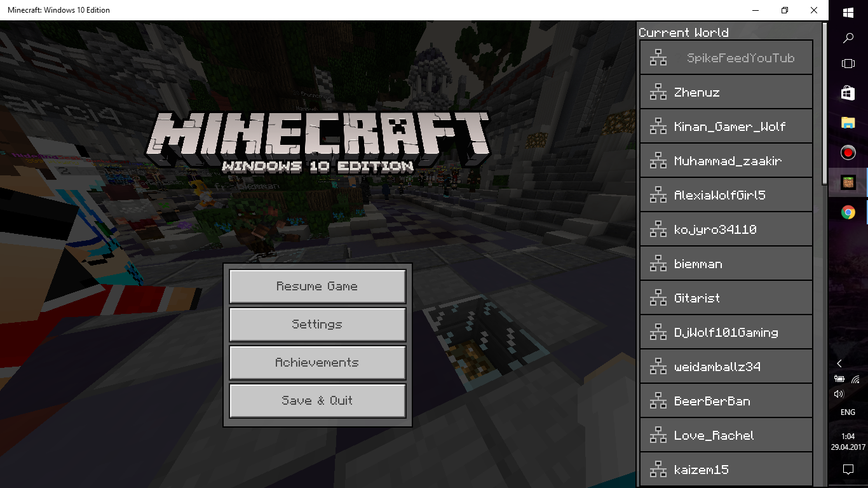Viewport: 868px width, 488px height.
Task: Open the Windows Start menu icon
Action: click(x=848, y=12)
